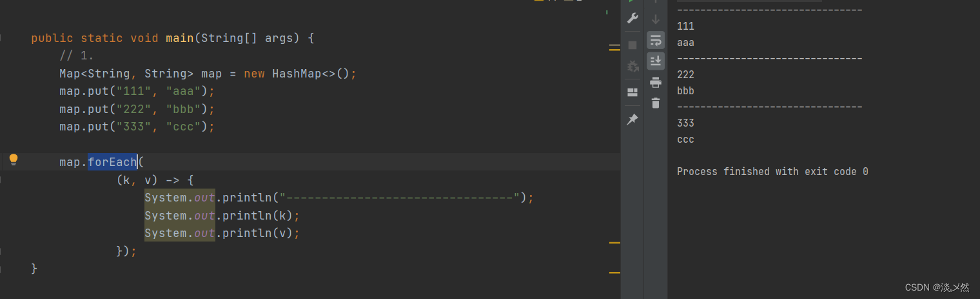Open the restore layout icon

(x=632, y=92)
